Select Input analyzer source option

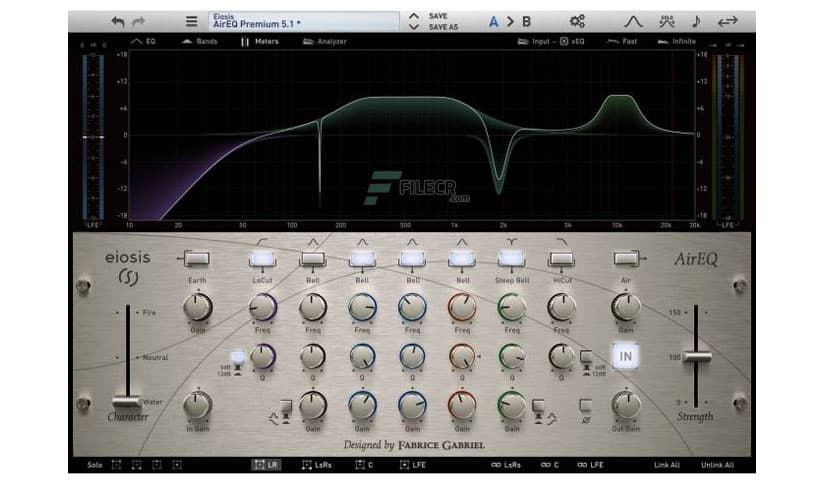point(534,41)
